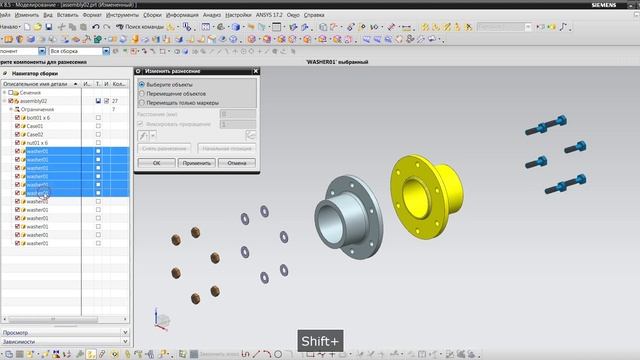
Task: Click the green component icon in second toolbar
Action: click(x=98, y=39)
